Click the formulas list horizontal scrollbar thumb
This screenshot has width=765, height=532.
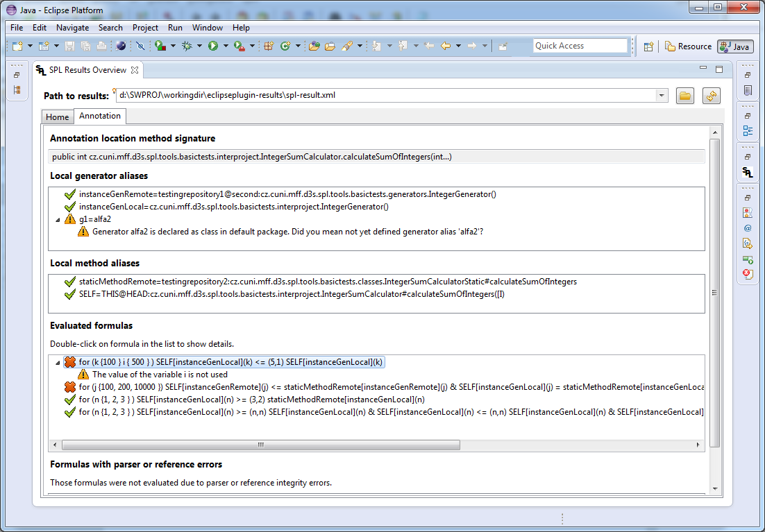(261, 445)
